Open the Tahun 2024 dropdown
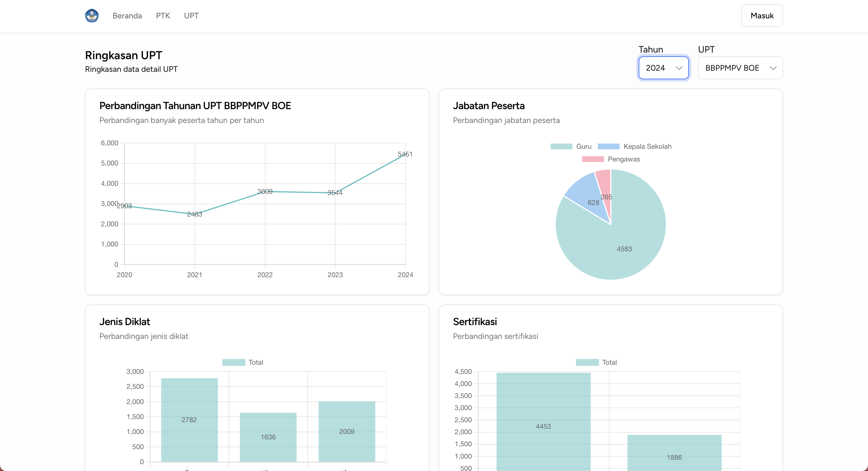868x471 pixels. 663,68
